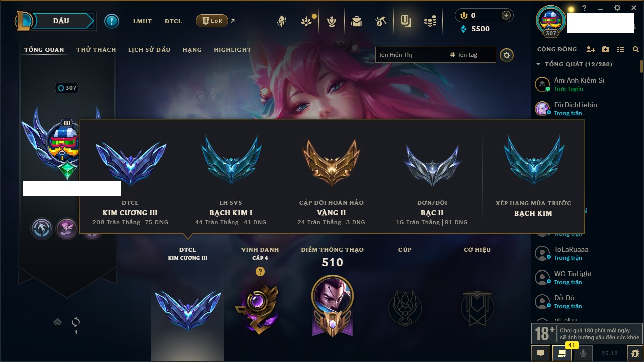Open the Store coins icon

[430, 21]
